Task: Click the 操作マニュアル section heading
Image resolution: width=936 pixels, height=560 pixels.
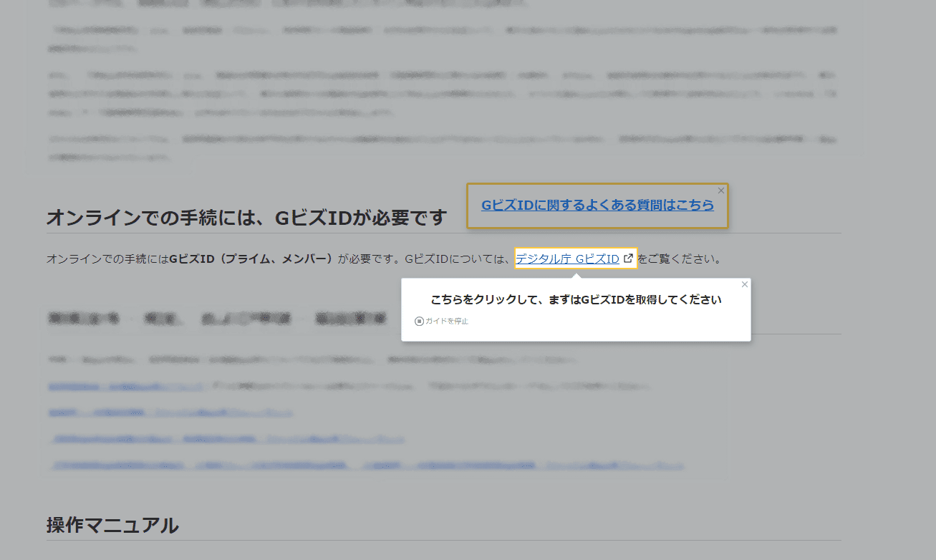Action: pyautogui.click(x=112, y=525)
